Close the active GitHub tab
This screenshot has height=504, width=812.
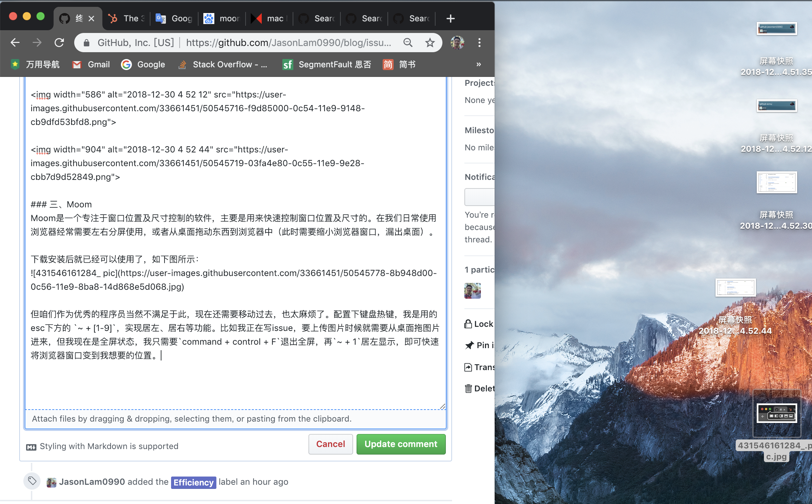(91, 19)
